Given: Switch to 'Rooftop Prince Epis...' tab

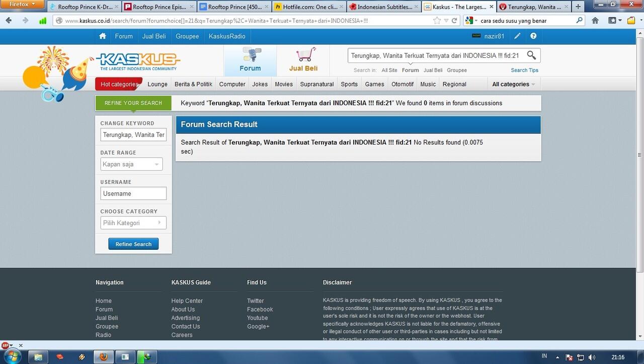Looking at the screenshot, I should coord(159,7).
